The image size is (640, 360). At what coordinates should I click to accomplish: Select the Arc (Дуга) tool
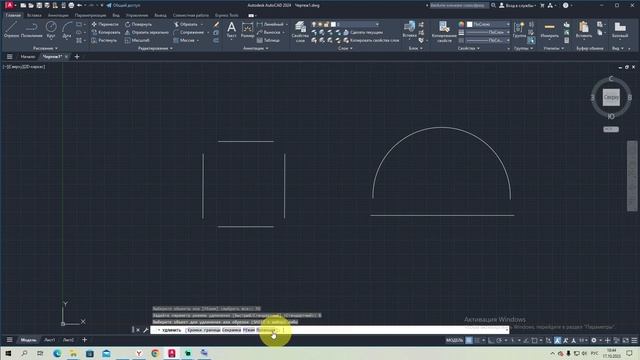pyautogui.click(x=67, y=30)
